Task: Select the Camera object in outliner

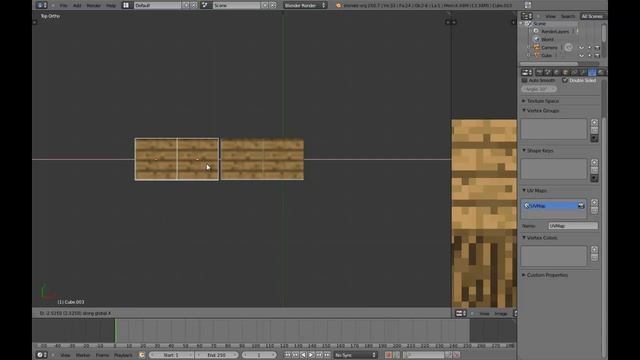Action: (549, 47)
